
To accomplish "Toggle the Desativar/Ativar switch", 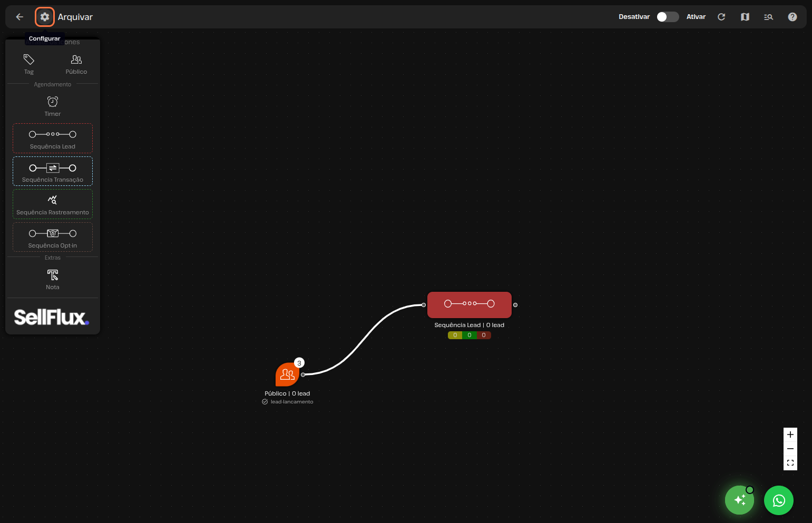I will (667, 17).
